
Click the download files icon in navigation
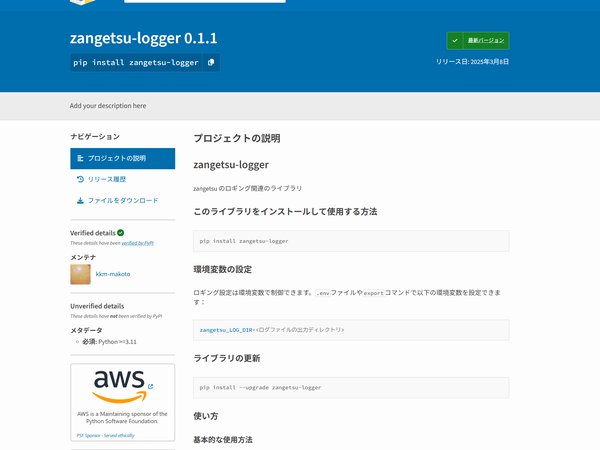point(80,201)
